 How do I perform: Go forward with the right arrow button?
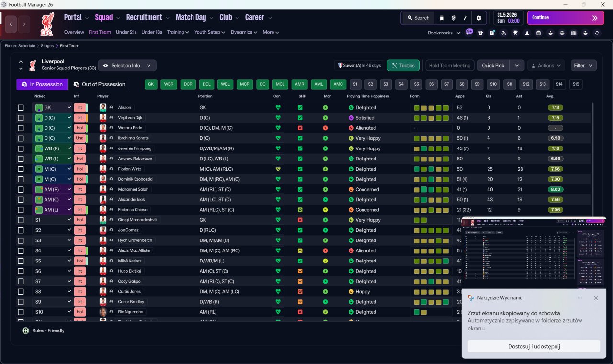pyautogui.click(x=24, y=24)
